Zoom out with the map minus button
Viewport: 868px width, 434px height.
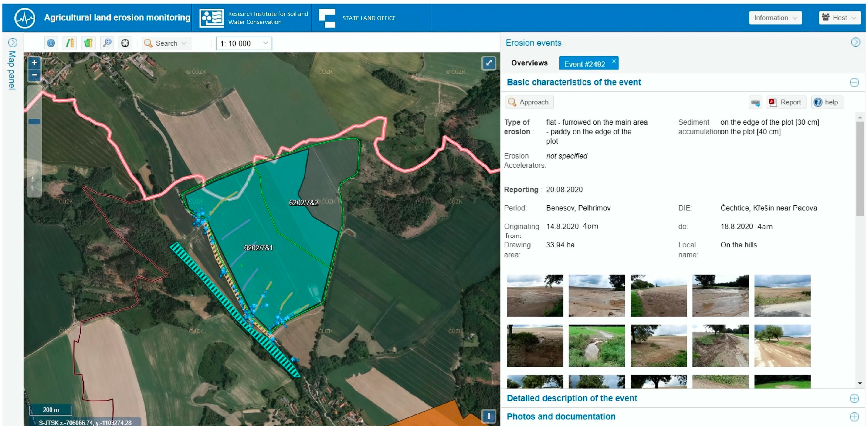(34, 75)
